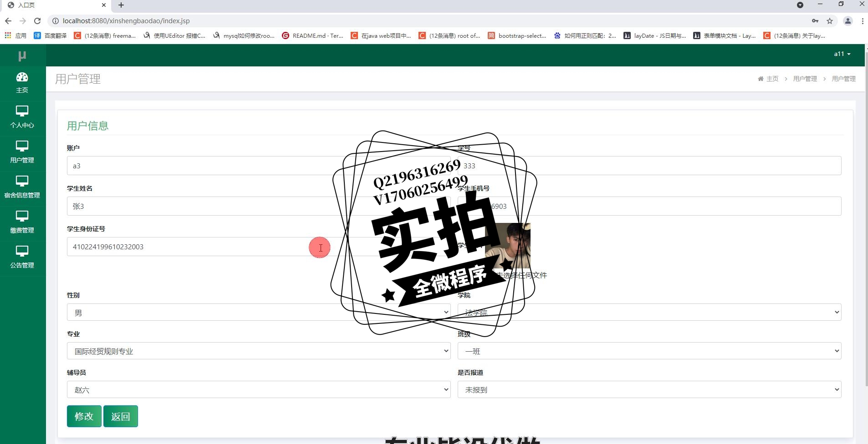Screen dimensions: 868x444
Task: Bookmark this page with the star icon
Action: (830, 21)
